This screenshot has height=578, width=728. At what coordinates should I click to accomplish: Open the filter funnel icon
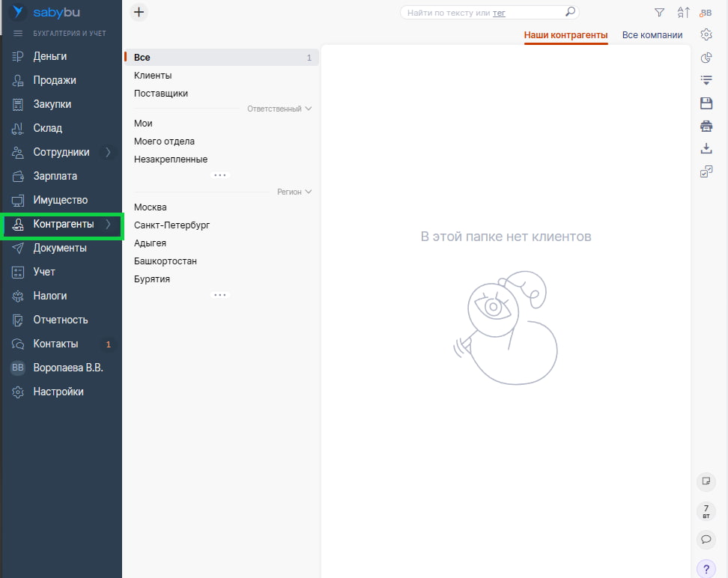pos(659,13)
